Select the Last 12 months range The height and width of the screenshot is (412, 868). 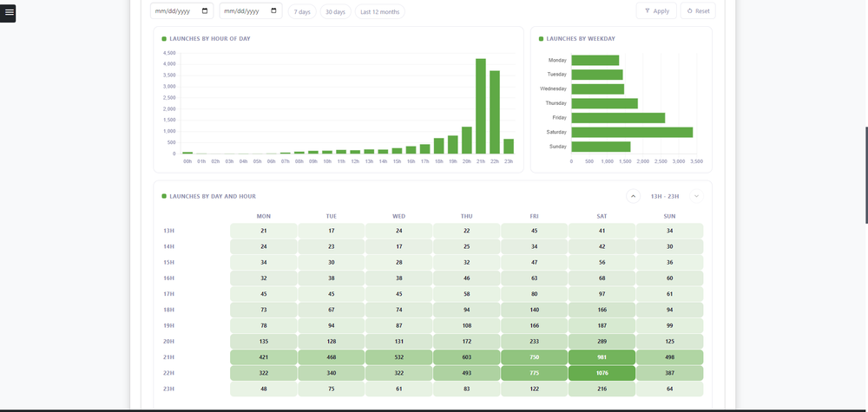380,11
